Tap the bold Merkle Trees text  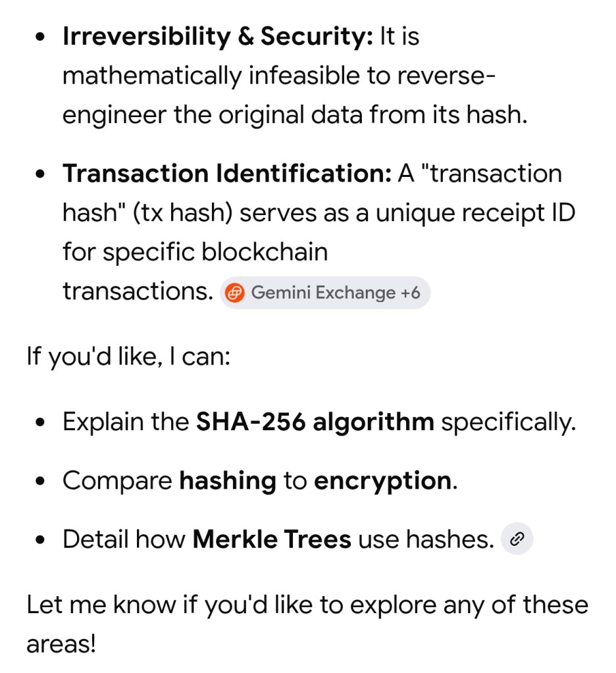[x=272, y=539]
